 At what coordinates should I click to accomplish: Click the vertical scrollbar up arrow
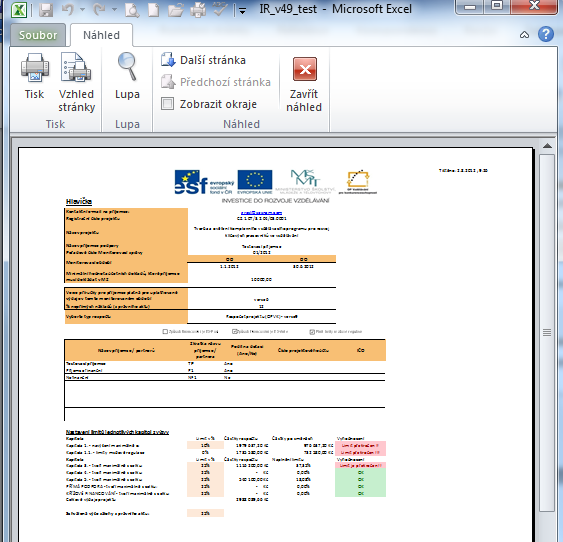(x=547, y=146)
